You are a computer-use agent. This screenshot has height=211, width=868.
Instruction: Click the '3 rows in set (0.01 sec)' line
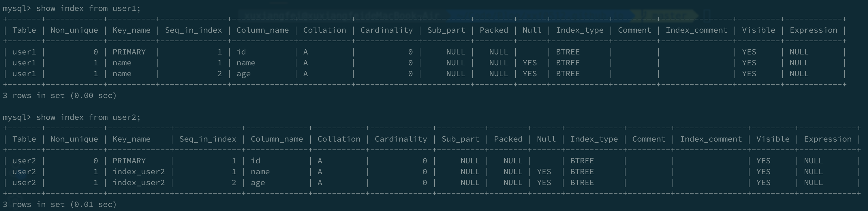[60, 205]
